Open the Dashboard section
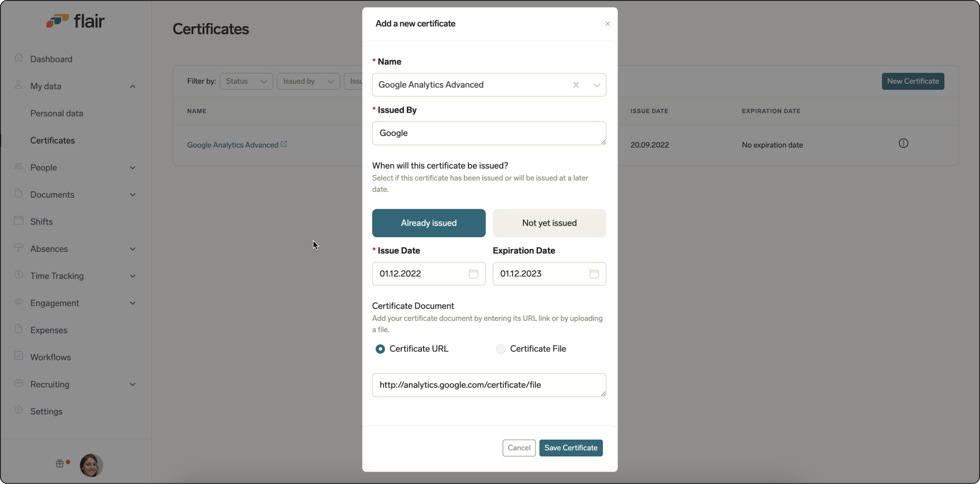980x484 pixels. click(51, 59)
